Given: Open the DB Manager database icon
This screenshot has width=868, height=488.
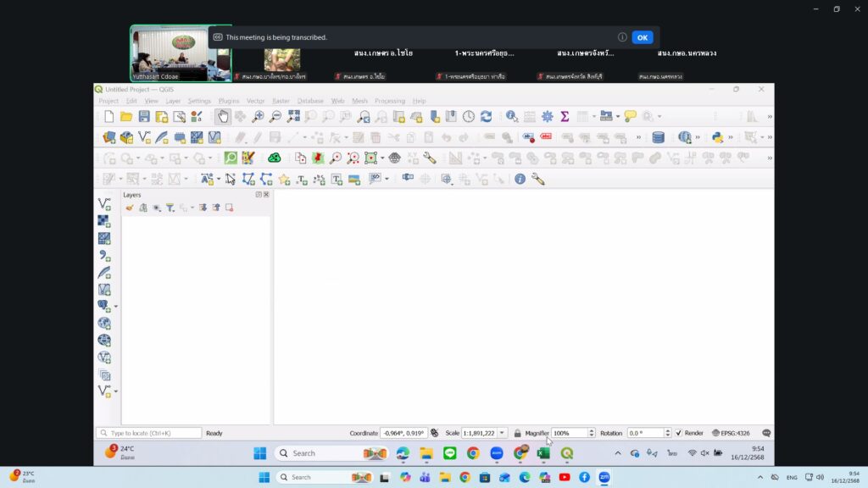Looking at the screenshot, I should click(x=658, y=137).
